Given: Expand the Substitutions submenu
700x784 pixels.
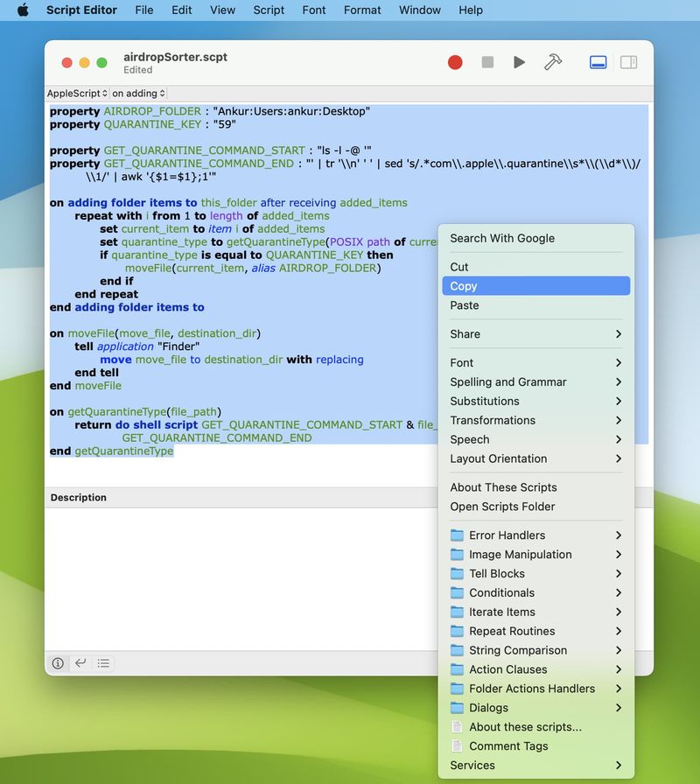Looking at the screenshot, I should [536, 401].
